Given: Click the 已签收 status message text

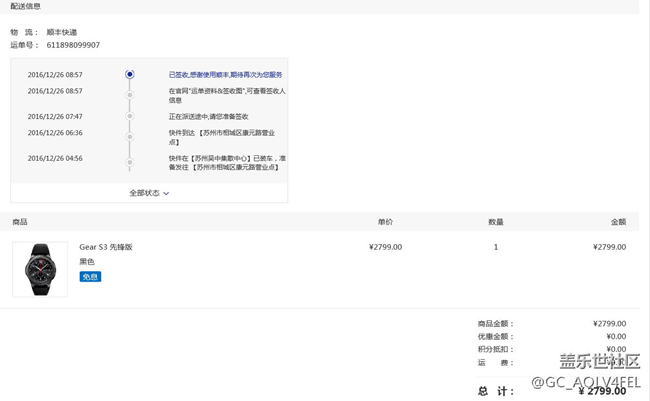Looking at the screenshot, I should [226, 75].
